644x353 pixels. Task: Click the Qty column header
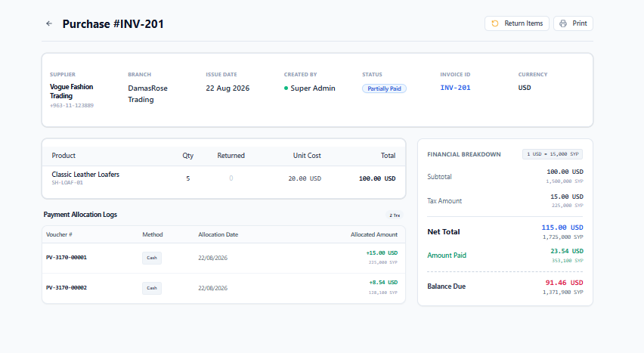[x=187, y=156]
